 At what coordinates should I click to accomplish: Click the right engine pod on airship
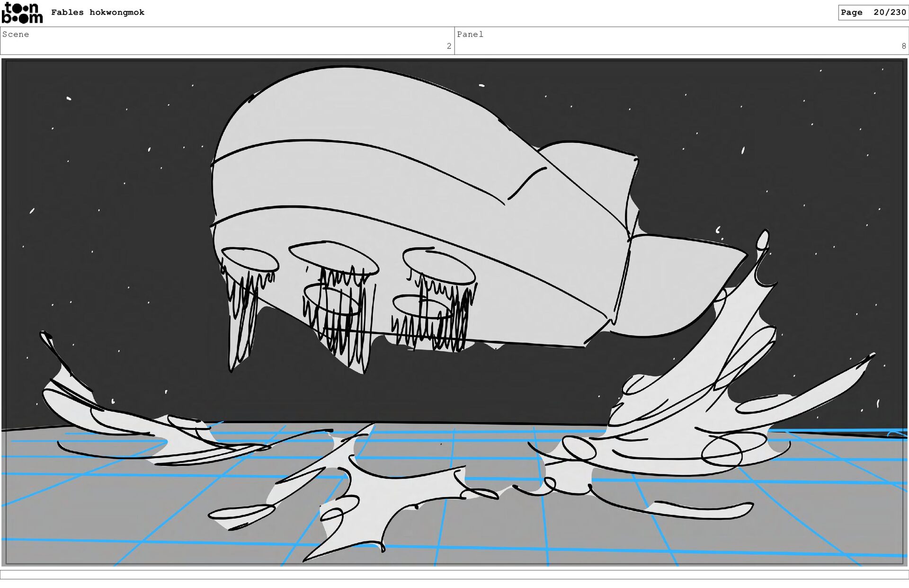(x=438, y=266)
